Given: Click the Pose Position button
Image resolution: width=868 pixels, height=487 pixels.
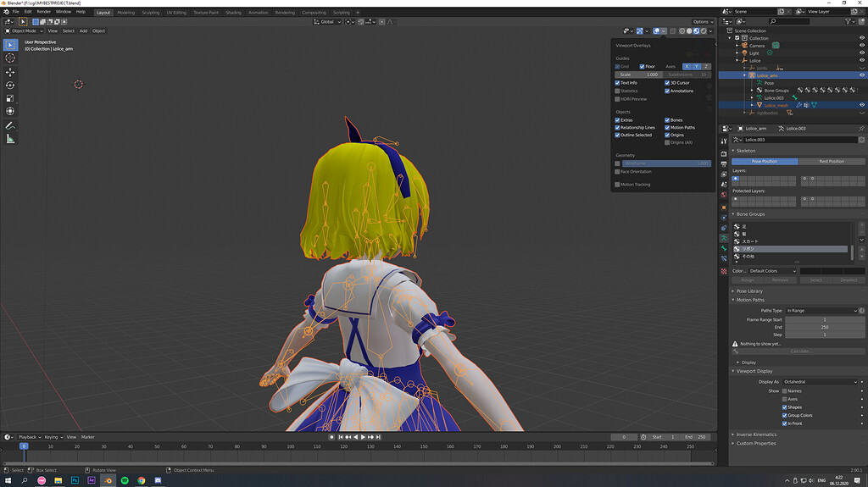Looking at the screenshot, I should click(765, 161).
